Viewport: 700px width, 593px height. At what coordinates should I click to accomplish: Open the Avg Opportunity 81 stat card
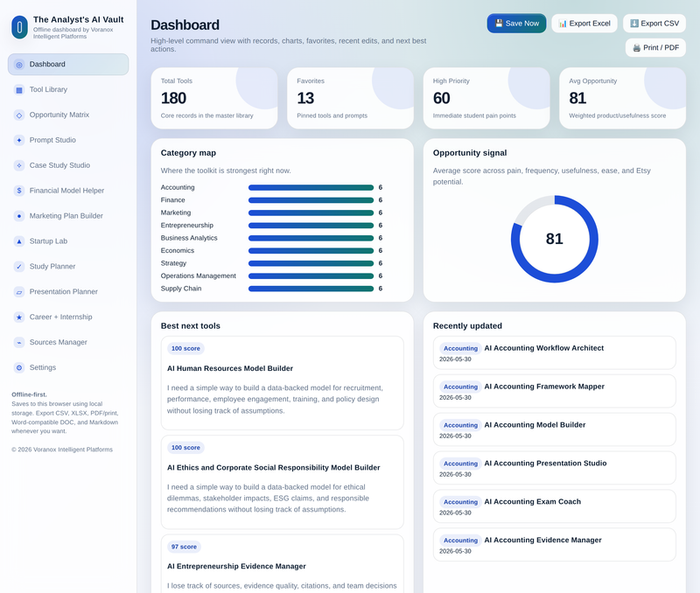pos(622,98)
